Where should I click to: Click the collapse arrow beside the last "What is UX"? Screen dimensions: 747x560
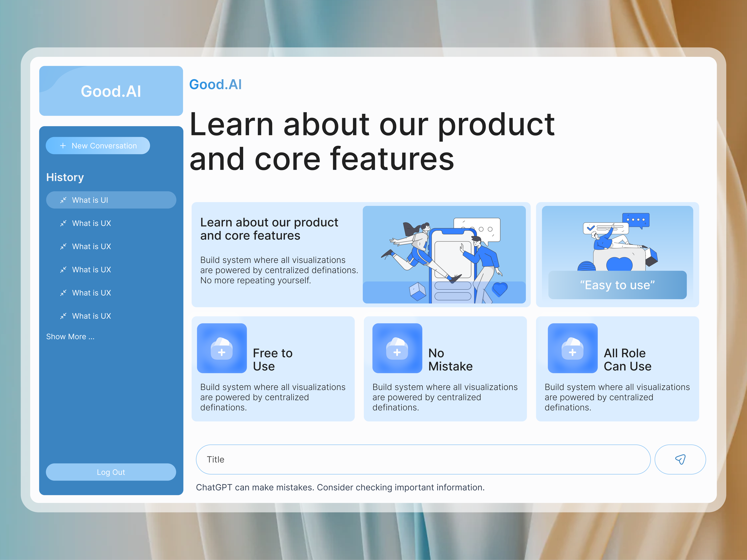pos(63,316)
